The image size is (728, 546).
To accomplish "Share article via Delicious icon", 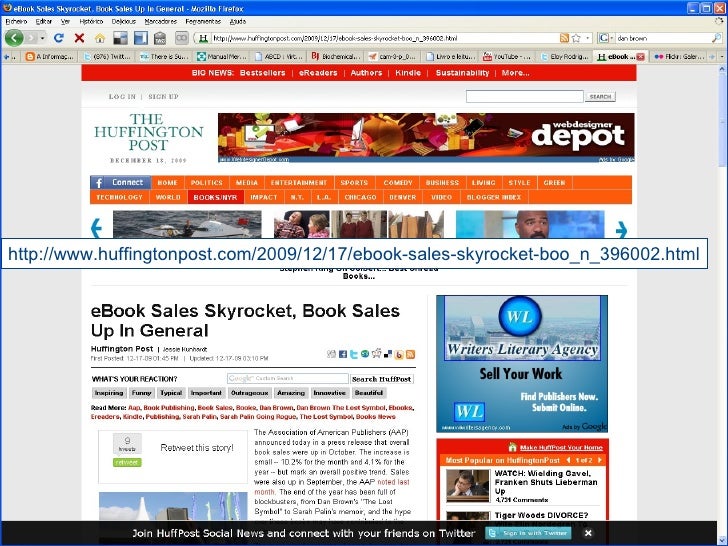I will pyautogui.click(x=388, y=354).
